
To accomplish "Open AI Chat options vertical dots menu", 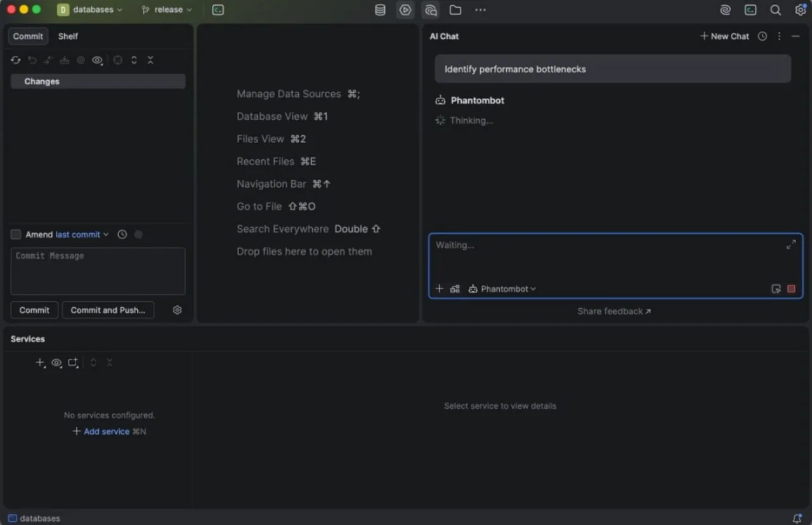I will pyautogui.click(x=779, y=36).
